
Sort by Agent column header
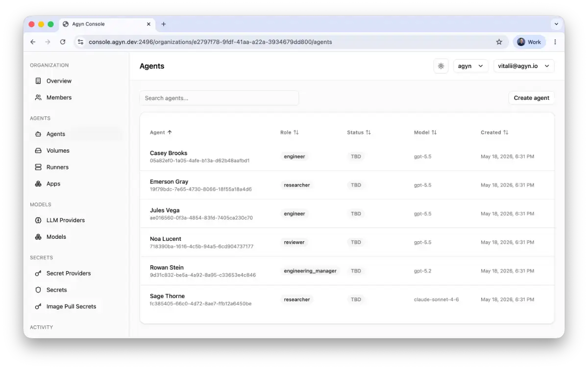pyautogui.click(x=161, y=133)
